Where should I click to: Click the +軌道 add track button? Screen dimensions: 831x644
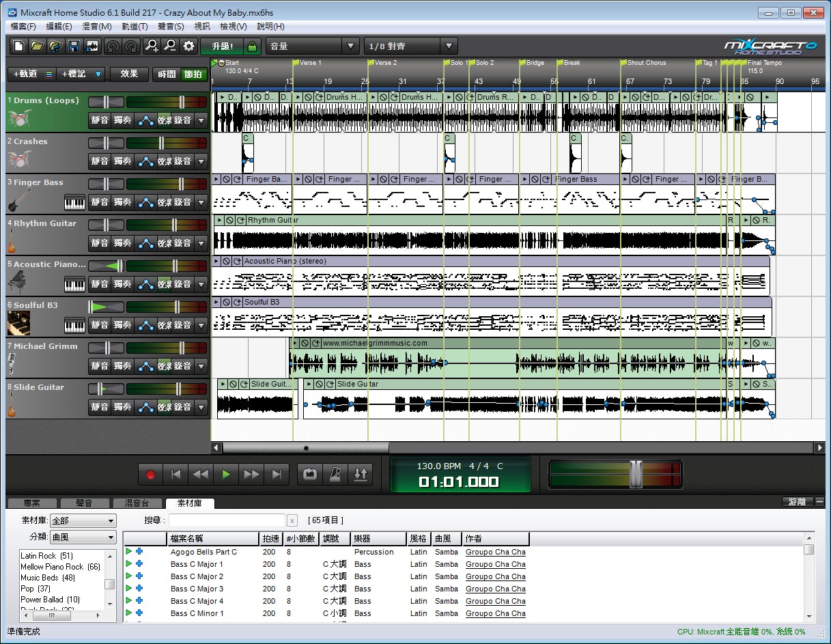(x=25, y=74)
